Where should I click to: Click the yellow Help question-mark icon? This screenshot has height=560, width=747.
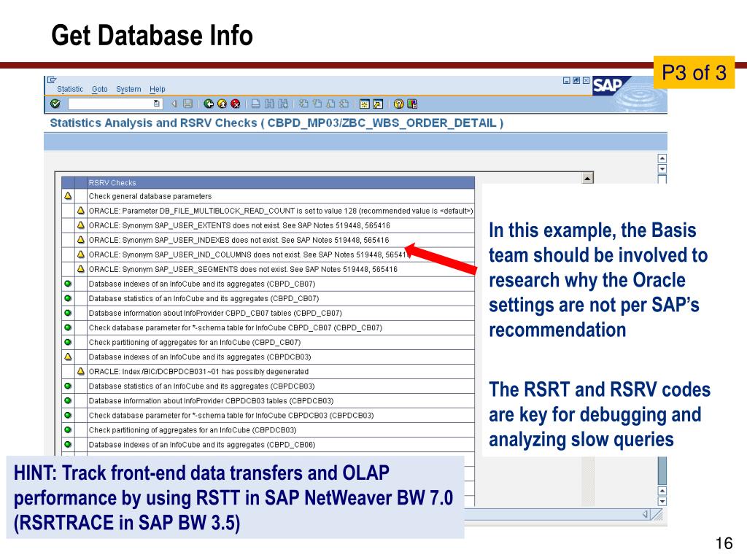click(399, 104)
